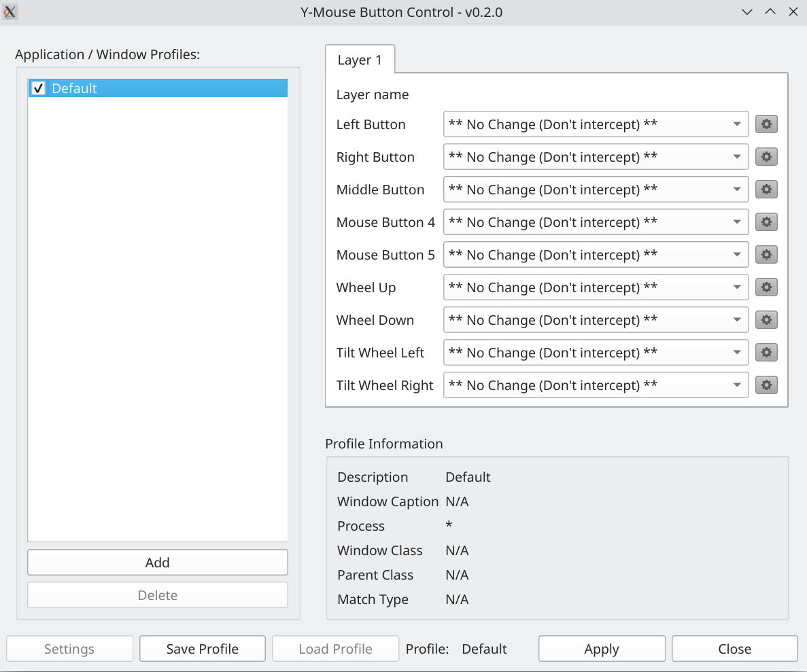Click the Close button at bottom
The height and width of the screenshot is (672, 807).
(734, 649)
